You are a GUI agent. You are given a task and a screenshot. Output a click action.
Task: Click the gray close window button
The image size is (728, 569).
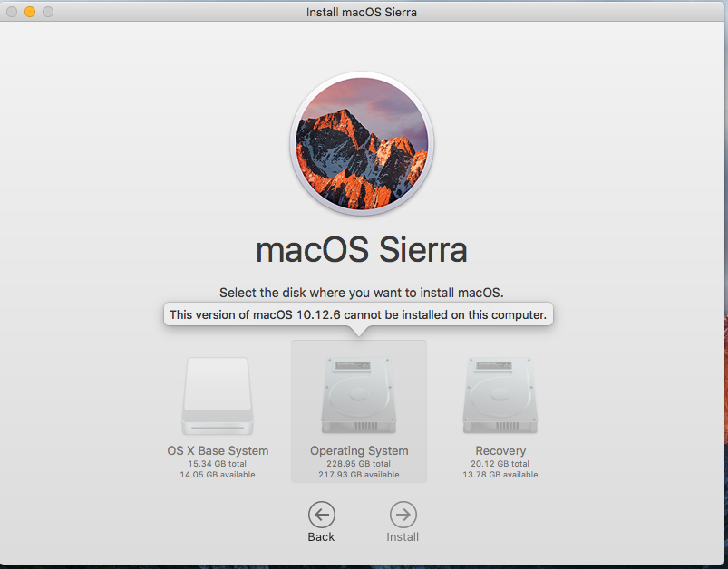coord(12,12)
